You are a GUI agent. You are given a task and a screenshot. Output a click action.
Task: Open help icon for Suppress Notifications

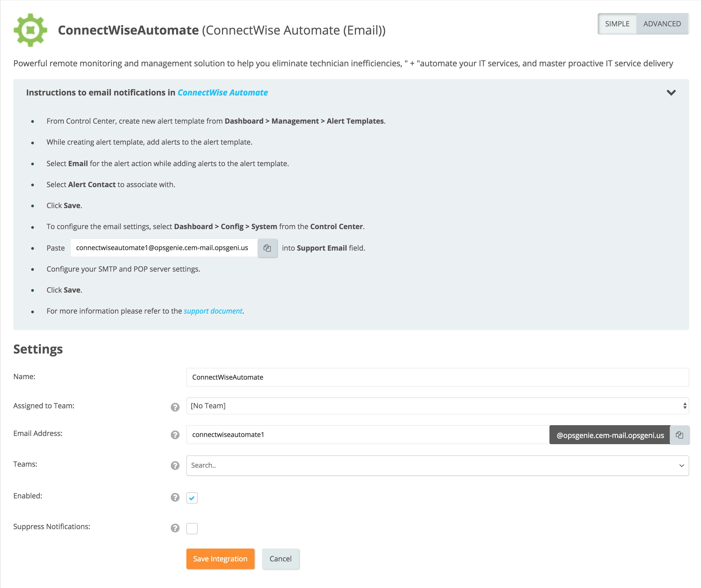[x=175, y=528]
